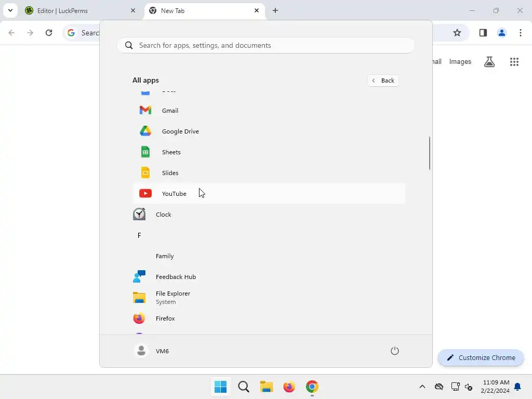Launch the File Explorer icon in All apps

(139, 298)
